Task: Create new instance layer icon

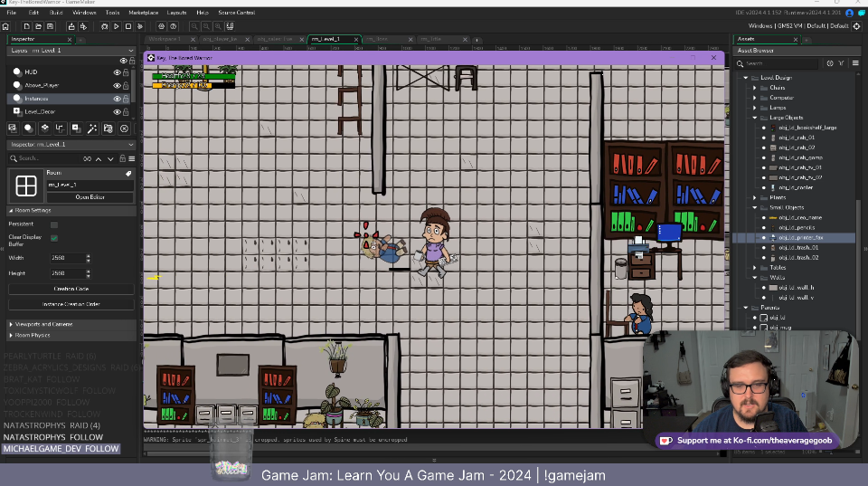Action: point(28,128)
